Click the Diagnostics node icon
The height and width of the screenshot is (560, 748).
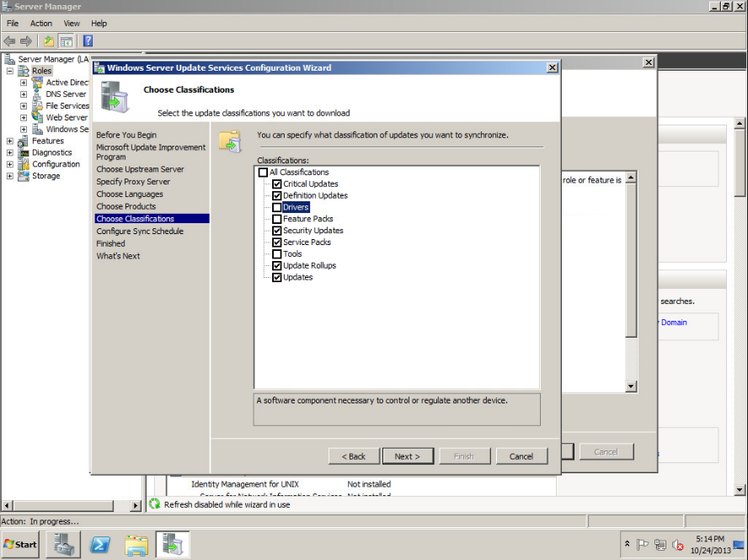(24, 152)
